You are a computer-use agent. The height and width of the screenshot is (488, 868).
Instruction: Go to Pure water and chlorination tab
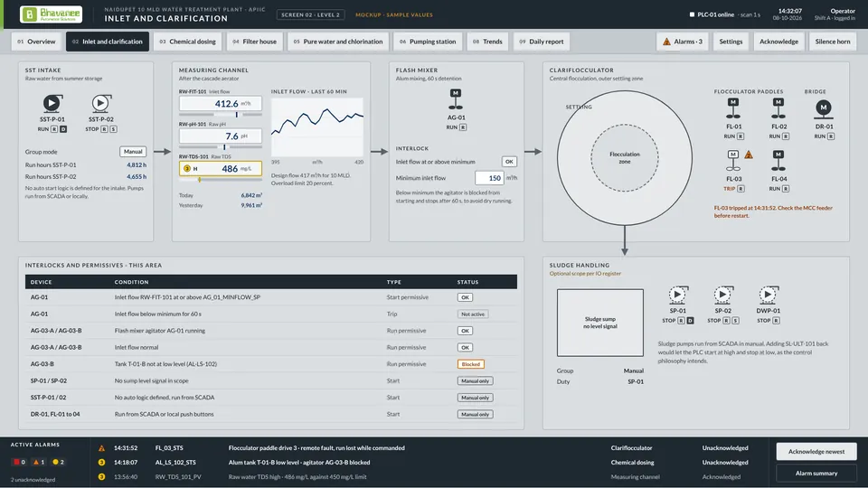point(337,42)
